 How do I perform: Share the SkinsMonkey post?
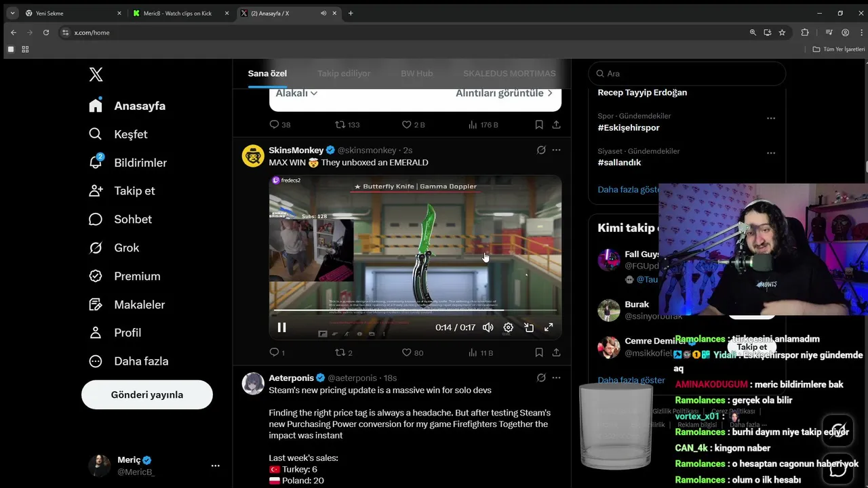[x=556, y=352]
